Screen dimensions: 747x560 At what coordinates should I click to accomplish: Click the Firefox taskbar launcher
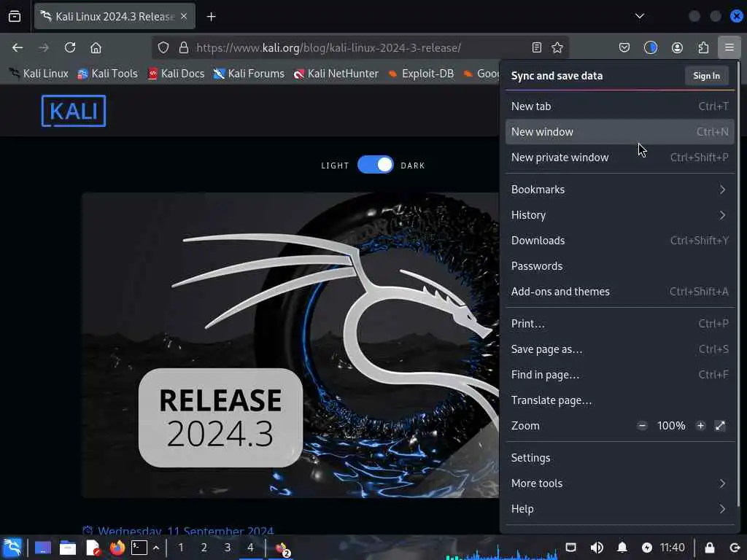click(x=117, y=548)
